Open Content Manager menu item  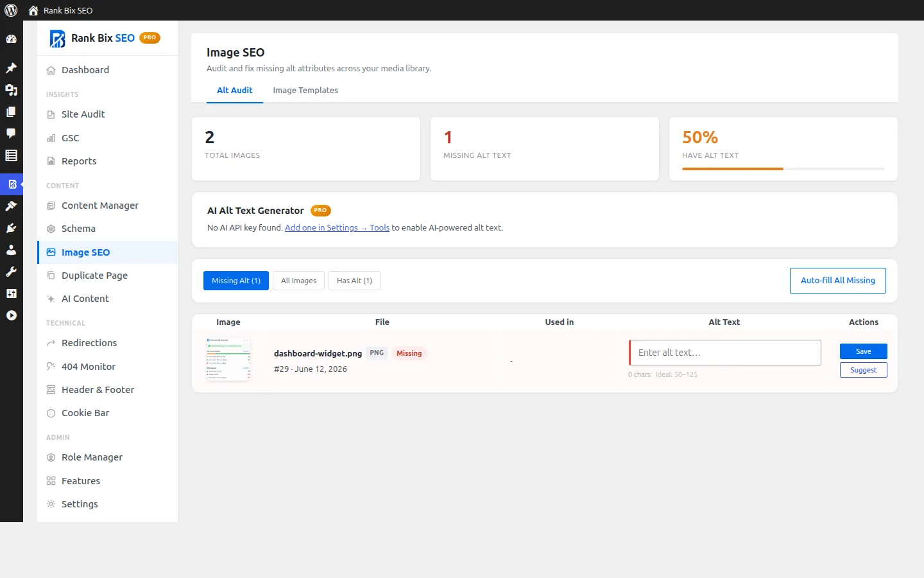tap(107, 206)
